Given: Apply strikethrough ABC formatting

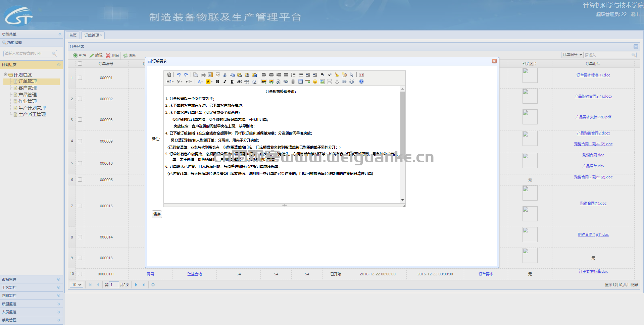Looking at the screenshot, I should point(240,82).
